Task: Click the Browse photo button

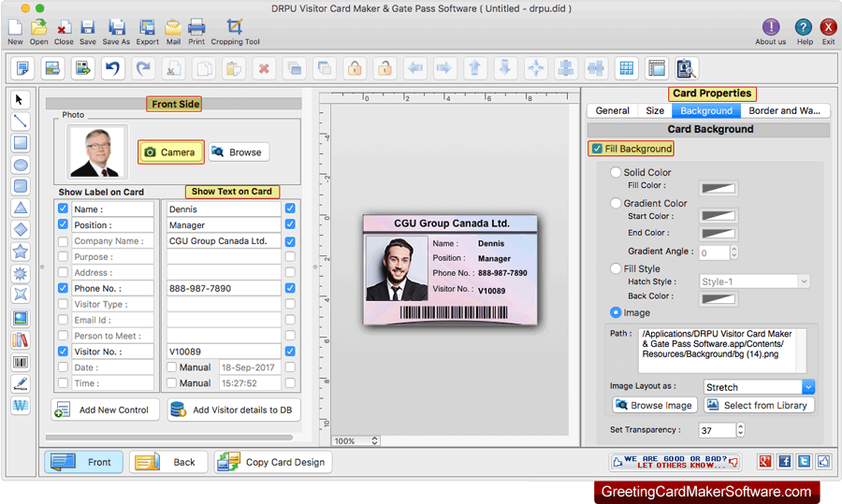Action: coord(239,152)
